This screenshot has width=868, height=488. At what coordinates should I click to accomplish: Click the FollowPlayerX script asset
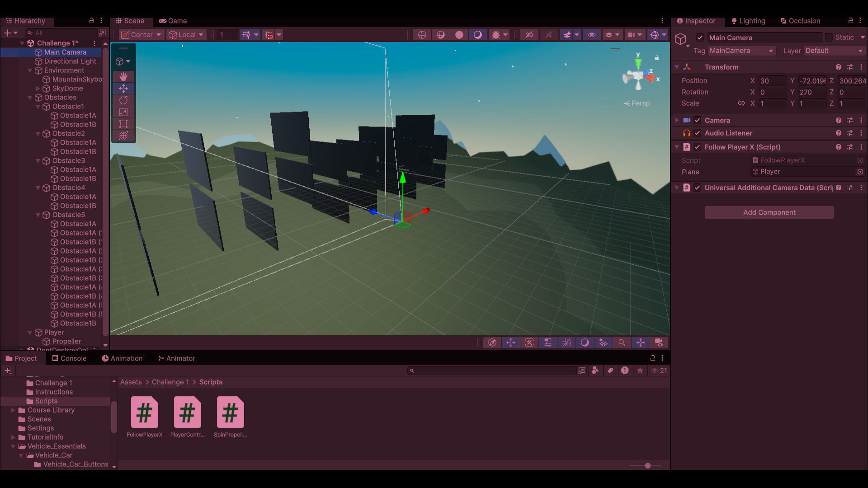tap(144, 412)
